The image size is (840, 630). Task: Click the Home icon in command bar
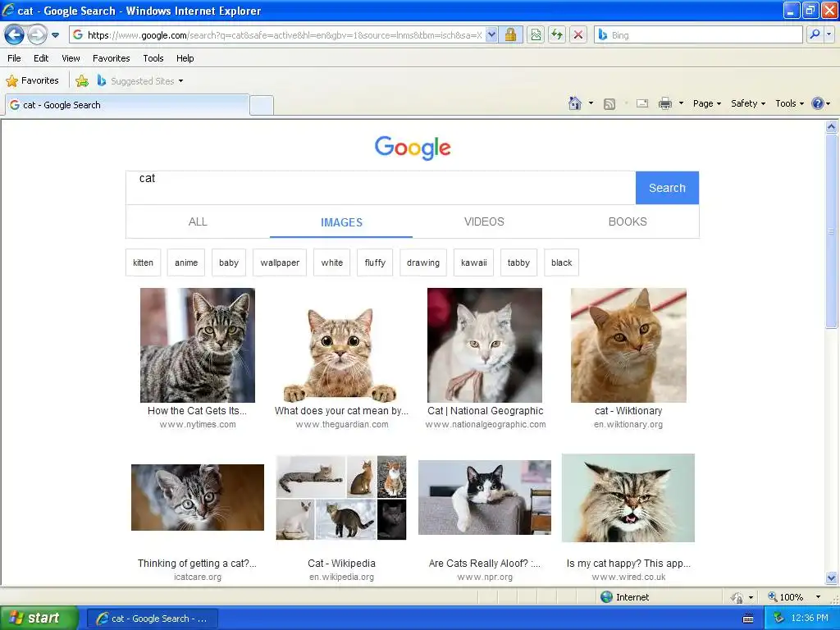[575, 103]
